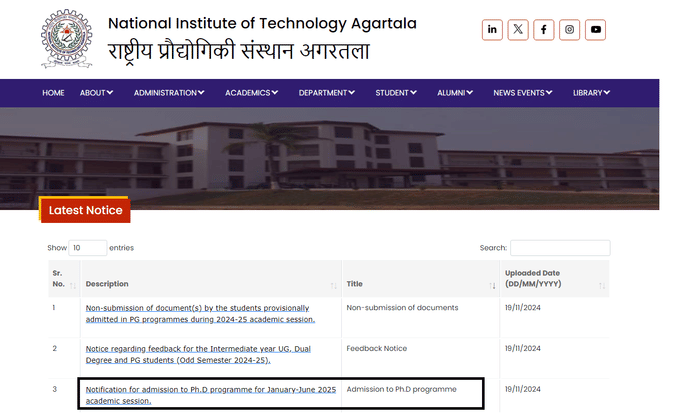Open the LIBRARY menu
The width and height of the screenshot is (680, 418).
591,93
